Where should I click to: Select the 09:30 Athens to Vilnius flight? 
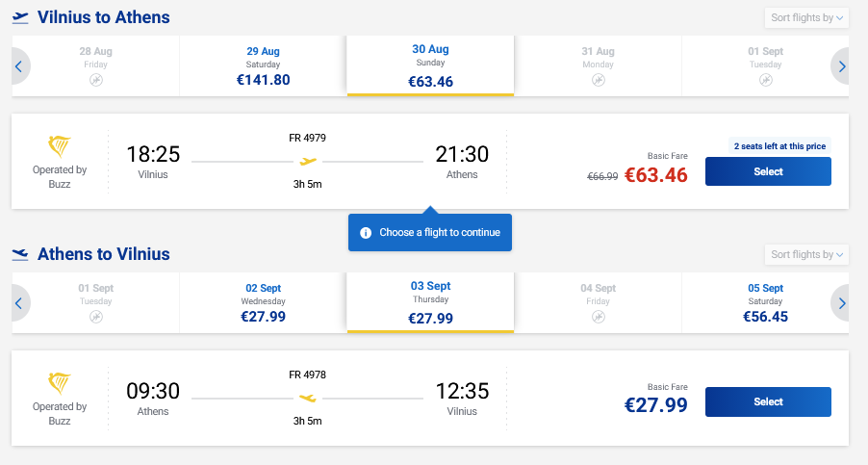point(768,401)
